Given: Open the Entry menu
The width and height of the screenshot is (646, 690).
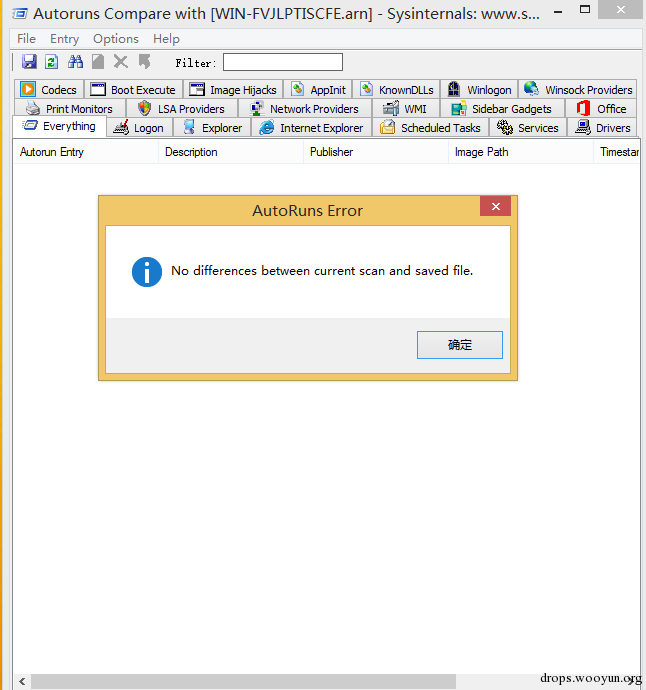Looking at the screenshot, I should (64, 39).
